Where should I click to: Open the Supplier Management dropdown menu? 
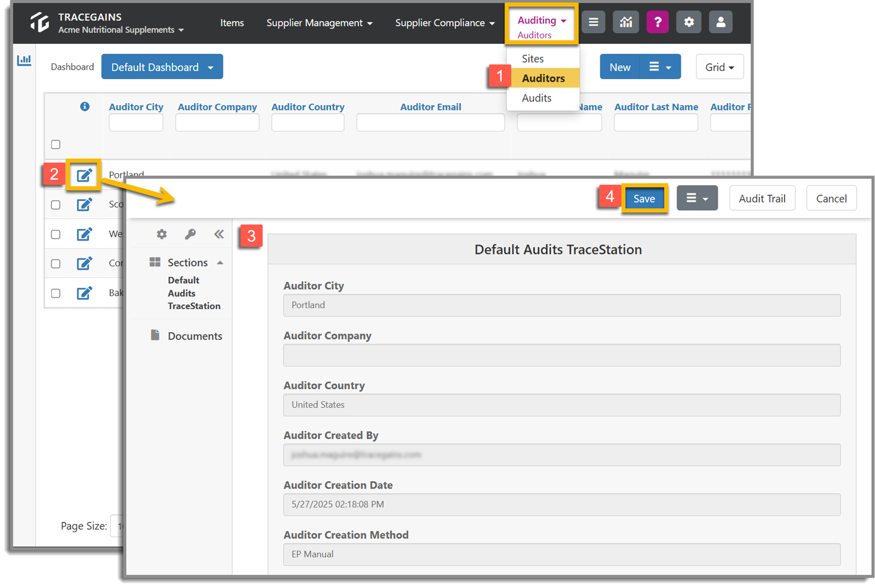point(319,23)
